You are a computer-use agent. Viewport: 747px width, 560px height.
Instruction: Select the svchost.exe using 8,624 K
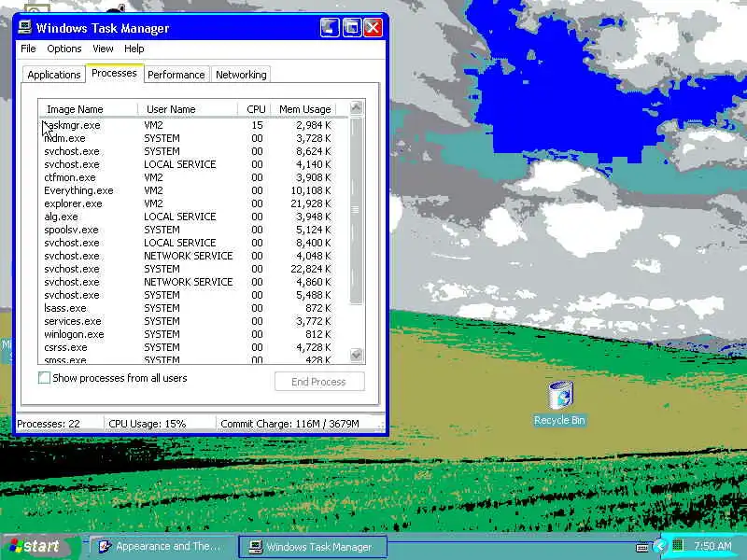tap(188, 151)
